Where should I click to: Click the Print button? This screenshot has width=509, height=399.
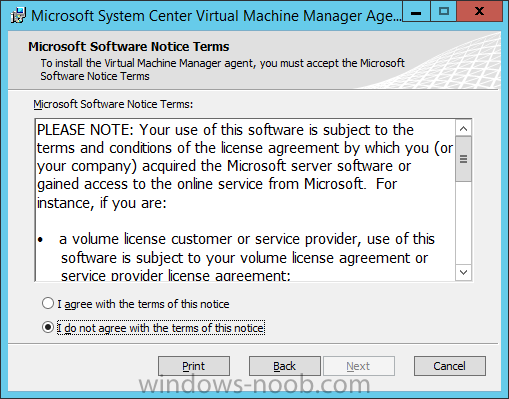point(194,366)
